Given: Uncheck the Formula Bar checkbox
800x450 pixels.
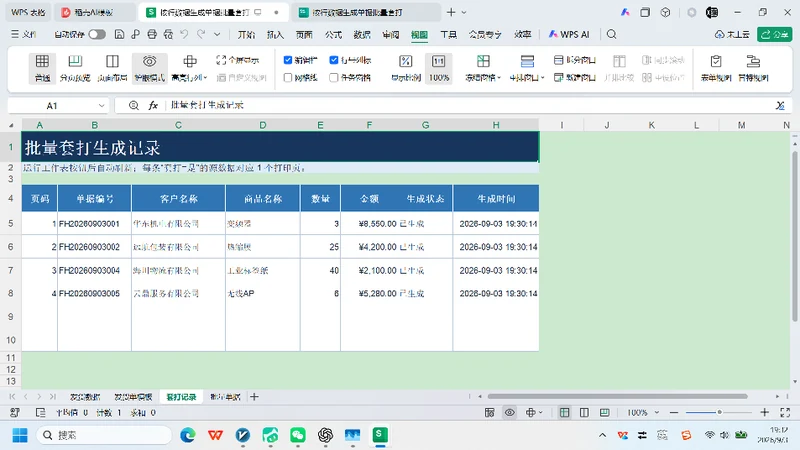Looking at the screenshot, I should pos(288,60).
